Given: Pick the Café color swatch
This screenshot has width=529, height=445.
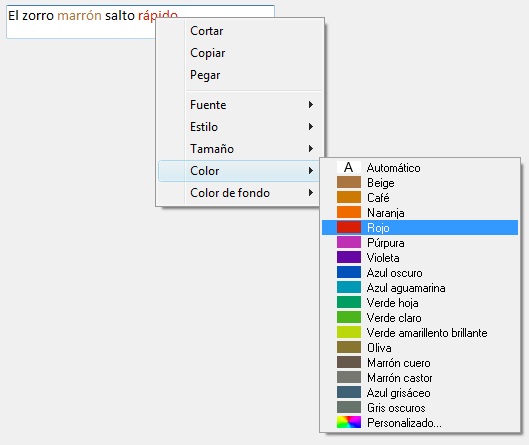Looking at the screenshot, I should (349, 197).
